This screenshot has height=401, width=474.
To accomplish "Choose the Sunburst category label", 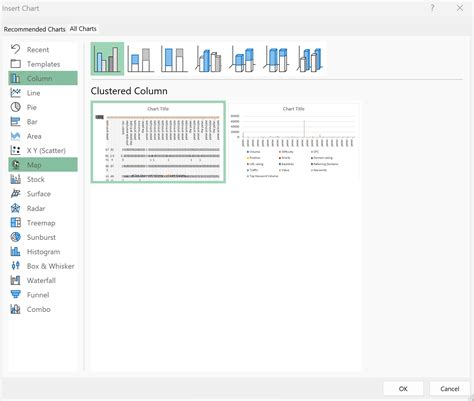I will click(x=41, y=237).
